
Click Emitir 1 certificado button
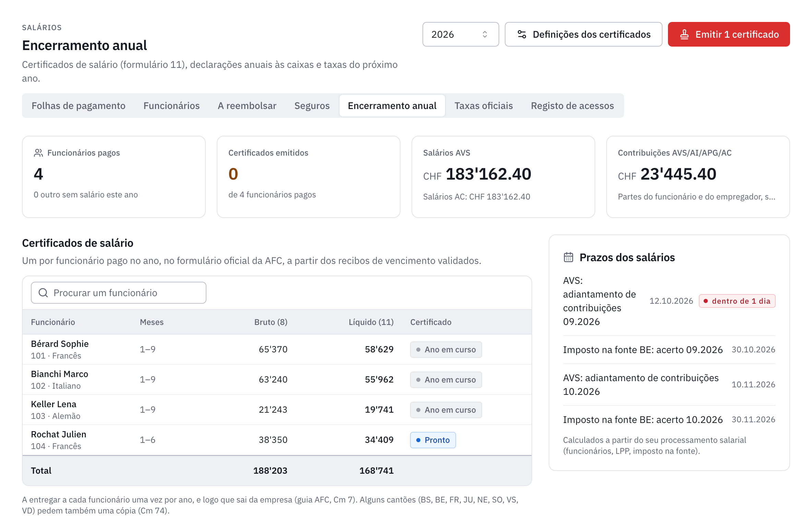[x=729, y=34]
